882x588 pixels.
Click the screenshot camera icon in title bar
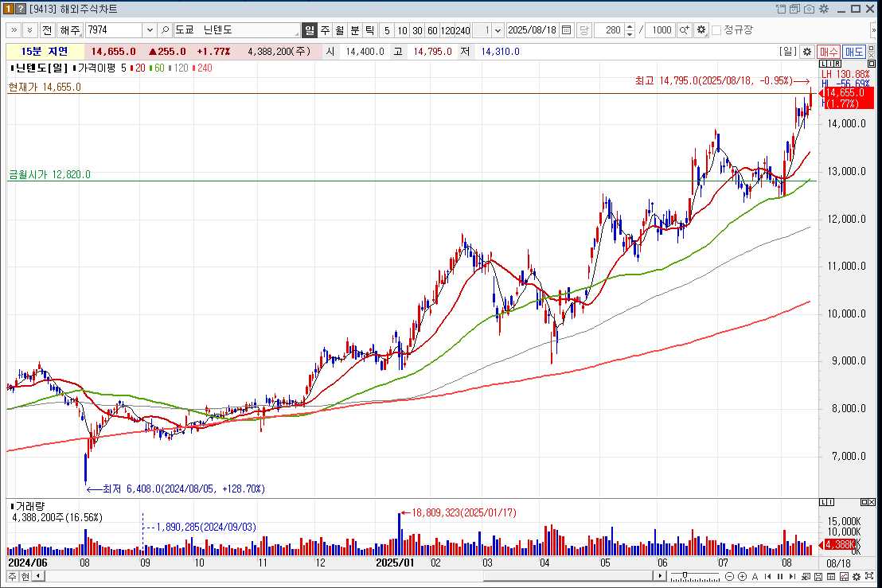[810, 9]
